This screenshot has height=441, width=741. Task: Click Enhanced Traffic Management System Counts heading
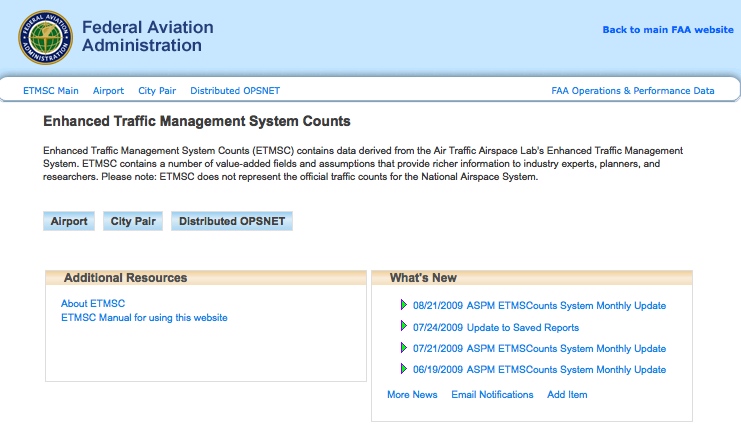tap(197, 121)
